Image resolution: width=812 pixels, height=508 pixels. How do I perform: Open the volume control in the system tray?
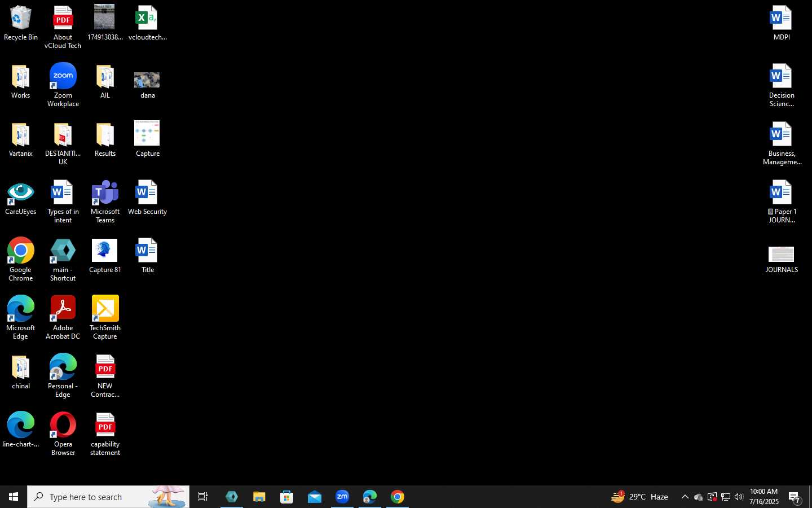739,497
